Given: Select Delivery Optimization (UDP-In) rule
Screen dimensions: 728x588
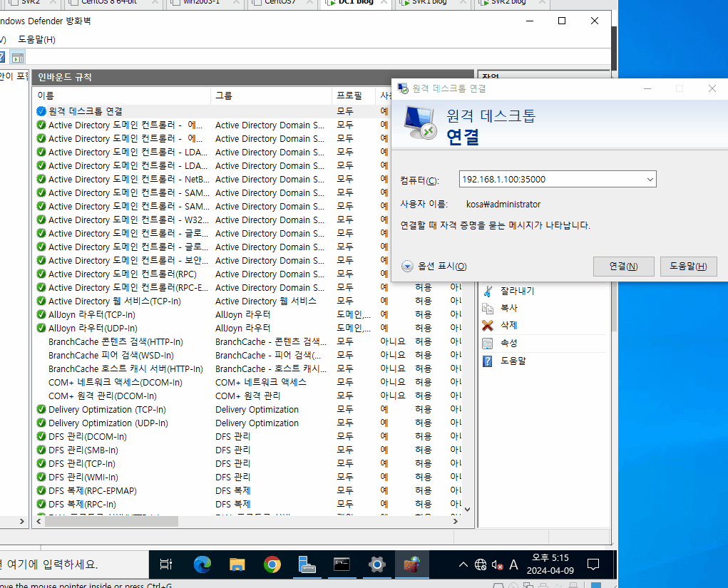Looking at the screenshot, I should 108,423.
